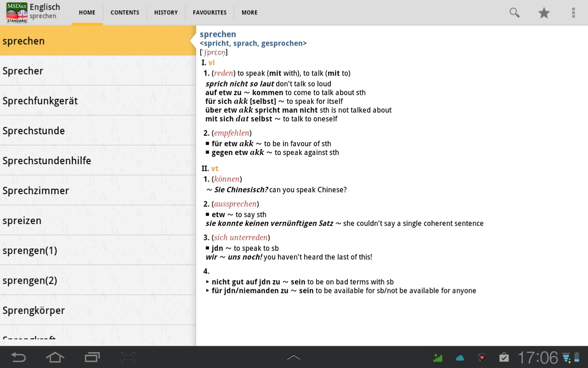Add entry to favourites with star icon
This screenshot has width=588, height=368.
point(544,13)
